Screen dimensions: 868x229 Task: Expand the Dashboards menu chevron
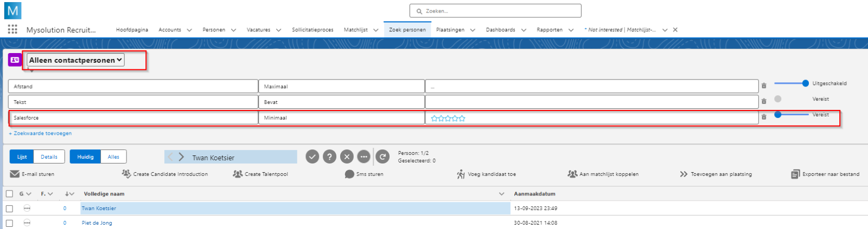[x=524, y=30]
